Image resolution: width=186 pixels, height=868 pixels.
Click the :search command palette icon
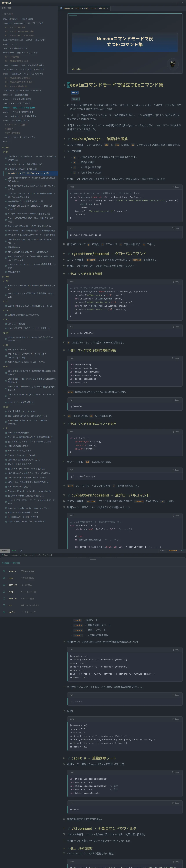(x=4, y=571)
